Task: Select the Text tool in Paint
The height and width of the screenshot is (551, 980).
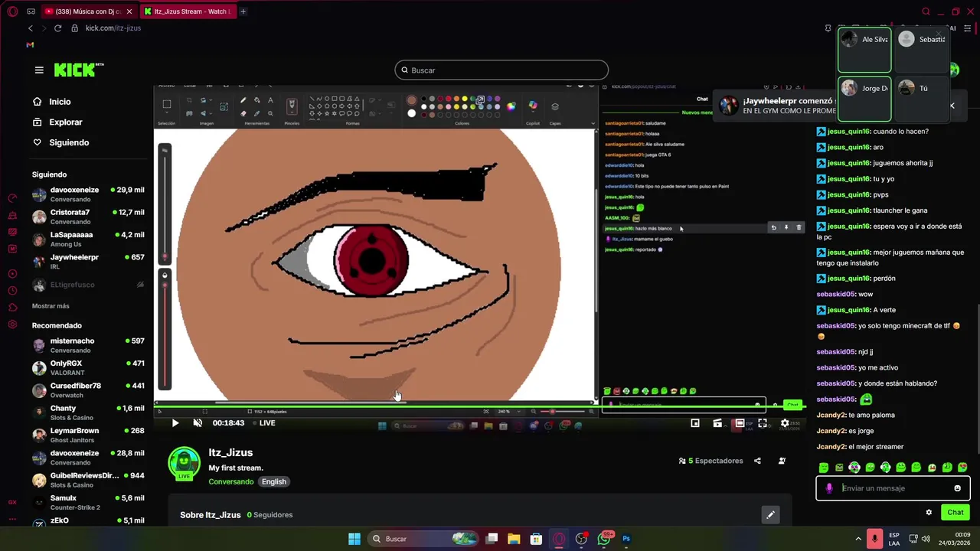Action: [270, 100]
